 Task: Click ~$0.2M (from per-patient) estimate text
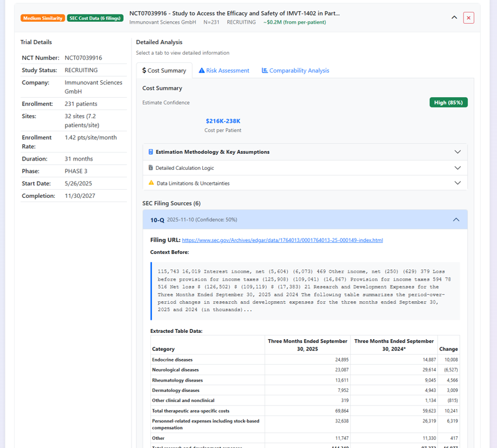pyautogui.click(x=295, y=22)
